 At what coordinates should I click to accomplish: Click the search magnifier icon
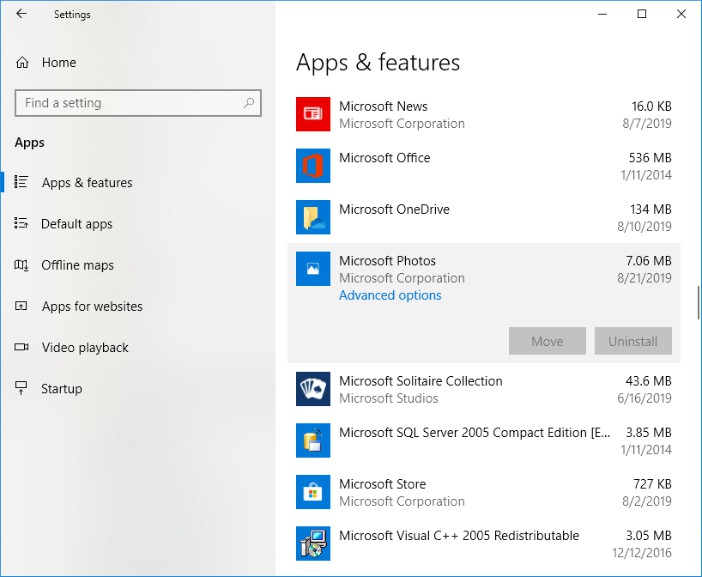[x=249, y=103]
